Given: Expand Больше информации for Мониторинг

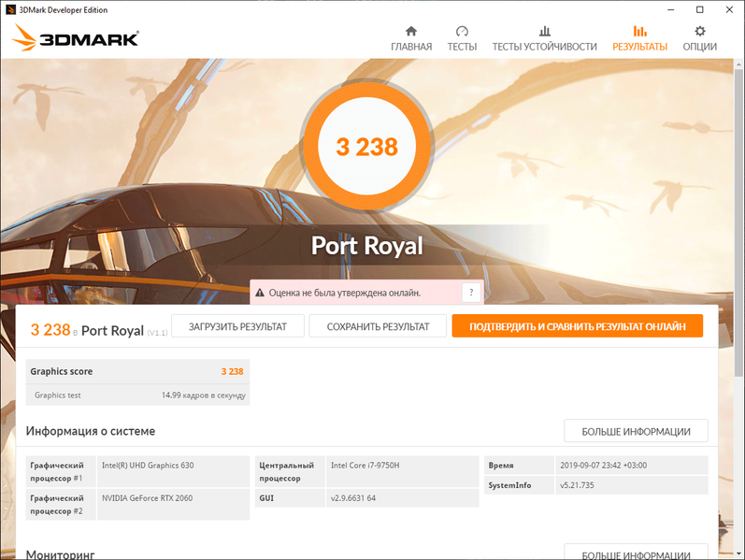Looking at the screenshot, I should click(636, 553).
